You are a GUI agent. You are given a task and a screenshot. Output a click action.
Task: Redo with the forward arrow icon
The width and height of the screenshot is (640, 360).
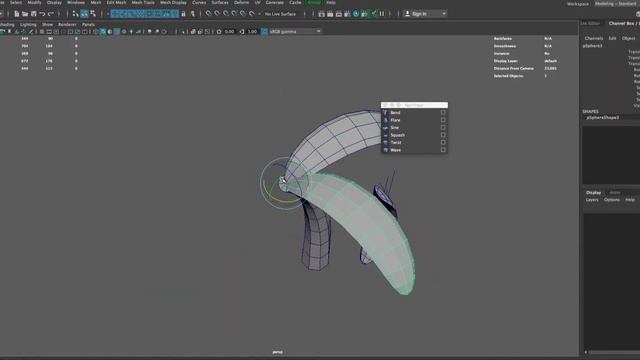point(51,14)
